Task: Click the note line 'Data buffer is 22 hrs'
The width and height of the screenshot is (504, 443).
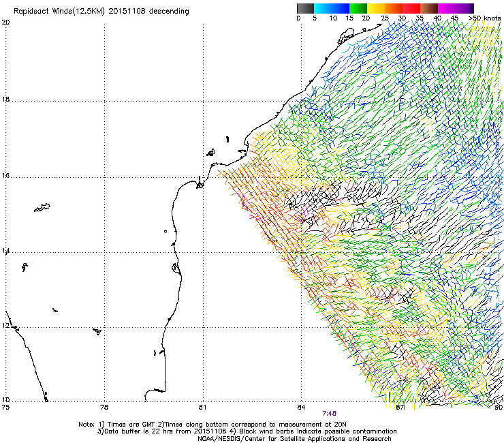Action: (x=247, y=431)
